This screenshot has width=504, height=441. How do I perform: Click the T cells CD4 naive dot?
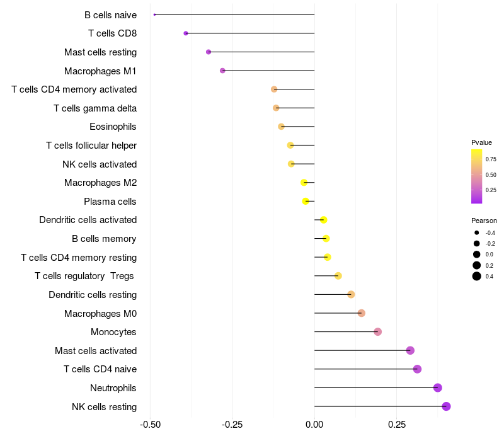(x=417, y=369)
